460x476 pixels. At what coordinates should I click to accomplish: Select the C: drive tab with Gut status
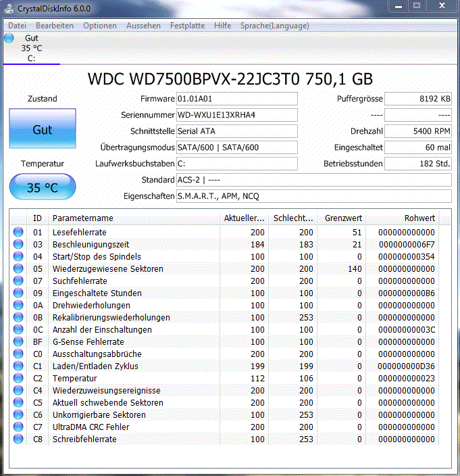pos(32,48)
